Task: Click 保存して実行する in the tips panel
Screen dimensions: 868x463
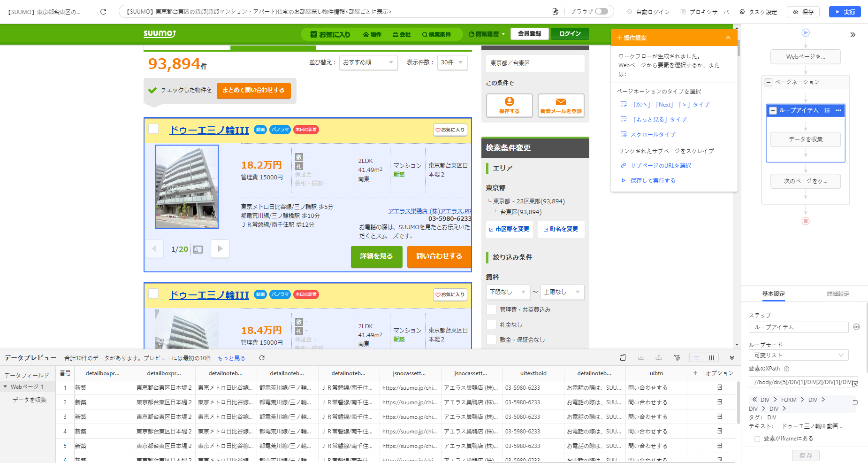Action: point(653,181)
